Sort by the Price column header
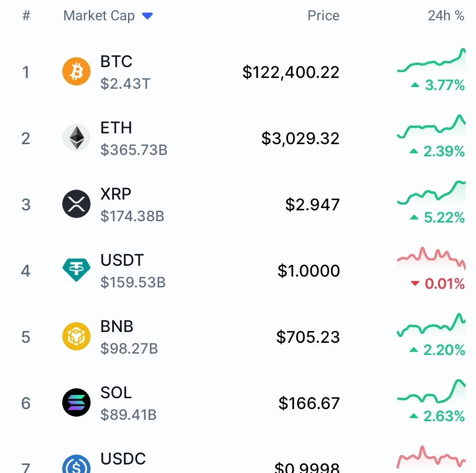 323,15
